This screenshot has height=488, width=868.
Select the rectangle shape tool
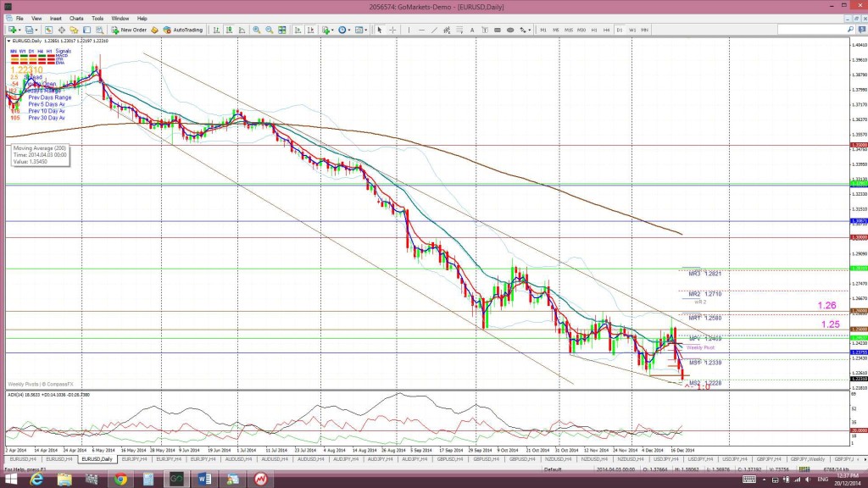pos(498,30)
